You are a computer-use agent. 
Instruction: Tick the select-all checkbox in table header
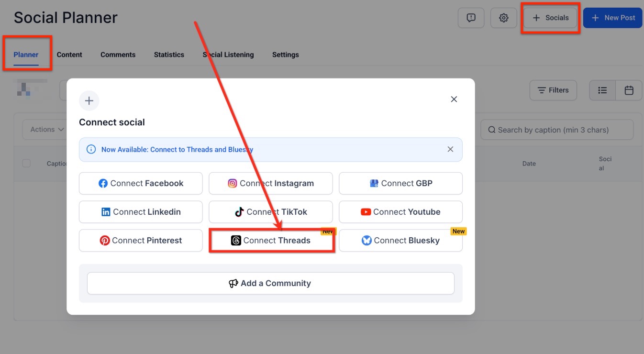coord(26,163)
